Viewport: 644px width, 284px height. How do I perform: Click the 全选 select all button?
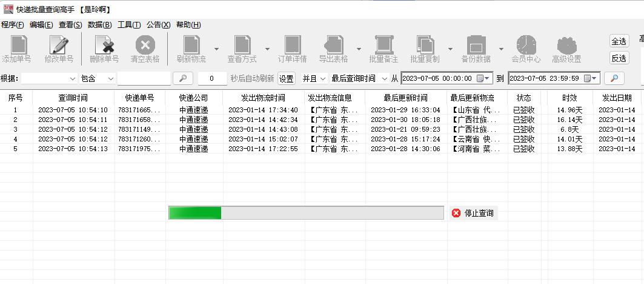pyautogui.click(x=619, y=41)
